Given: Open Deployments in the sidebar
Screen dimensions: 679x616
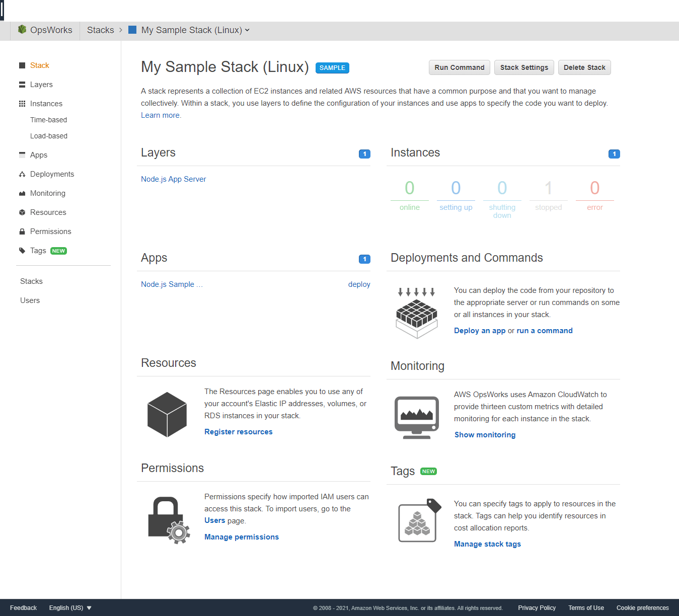Looking at the screenshot, I should point(52,174).
